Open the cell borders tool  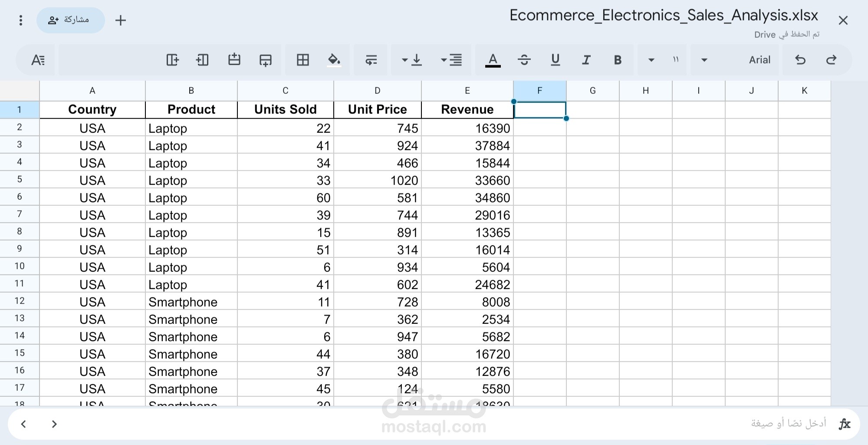pyautogui.click(x=303, y=60)
